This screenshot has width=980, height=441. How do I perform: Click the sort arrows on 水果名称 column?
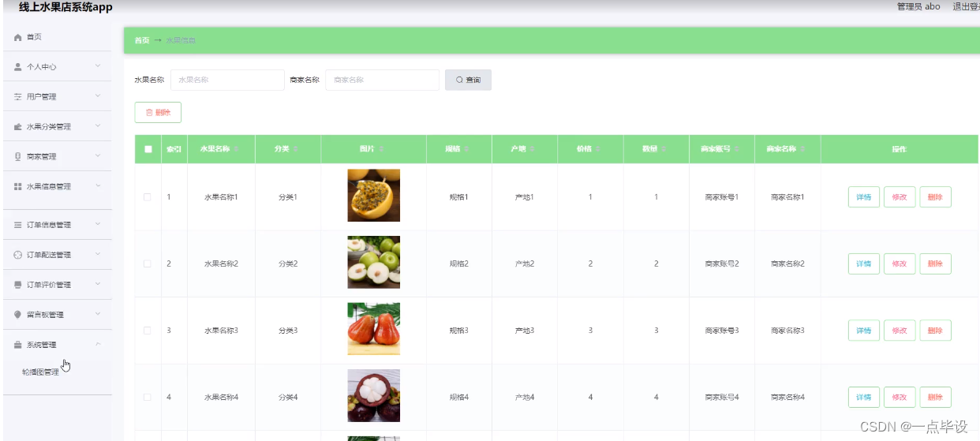tap(236, 149)
